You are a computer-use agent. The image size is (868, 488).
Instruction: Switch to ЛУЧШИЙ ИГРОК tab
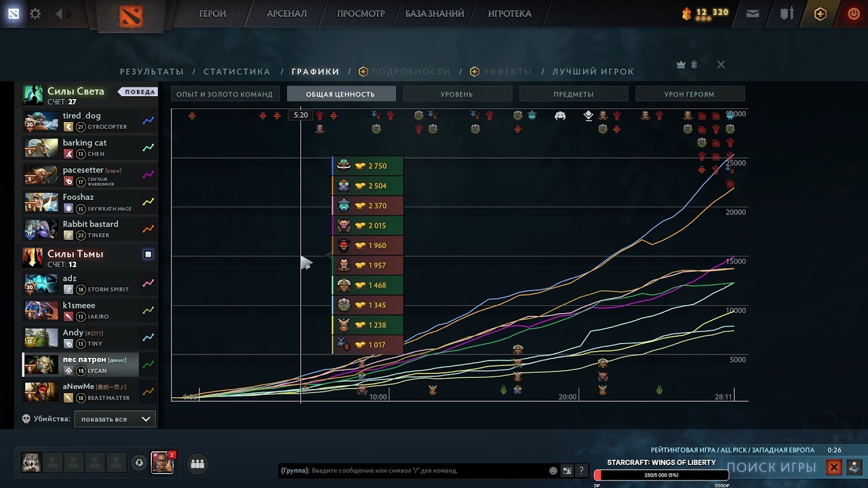(593, 71)
